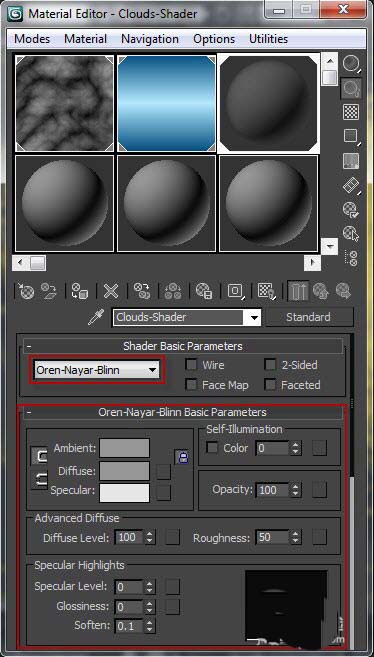Click the Opacity spinner arrows
This screenshot has width=374, height=657.
[x=296, y=490]
